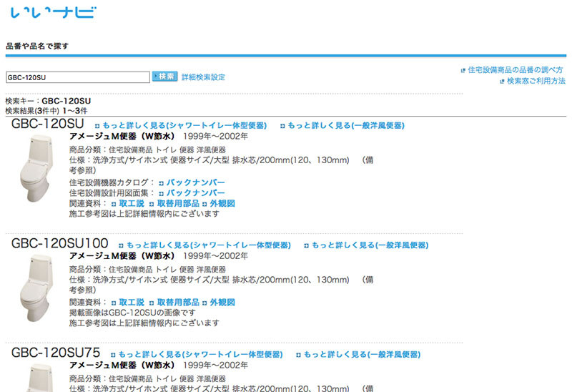Click arrow icon before GBC-120SU 取工説
This screenshot has width=572, height=392.
114,204
